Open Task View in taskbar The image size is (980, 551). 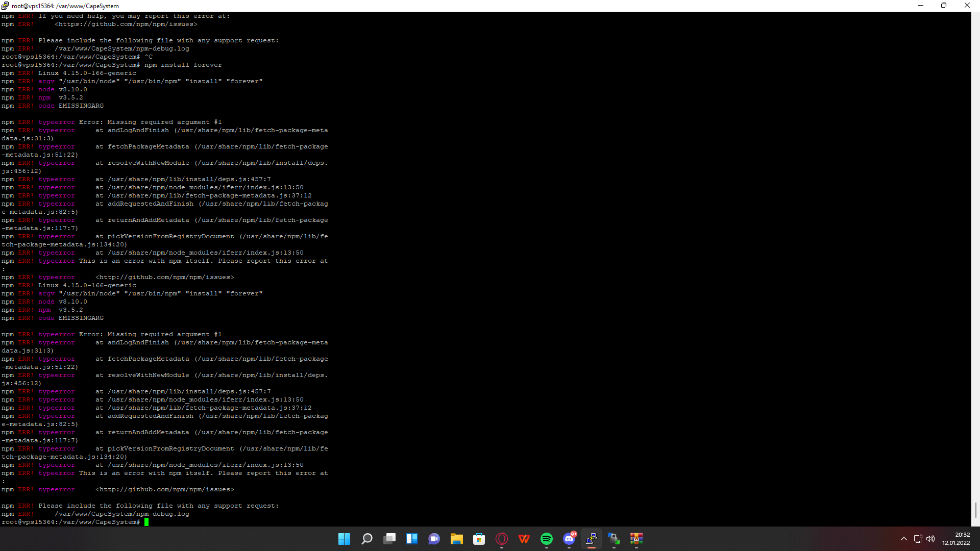point(389,539)
